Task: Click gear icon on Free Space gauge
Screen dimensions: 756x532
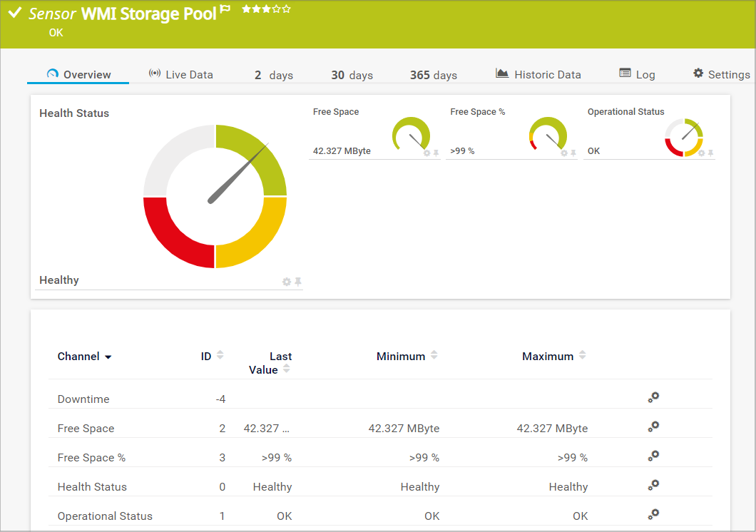Action: point(427,153)
